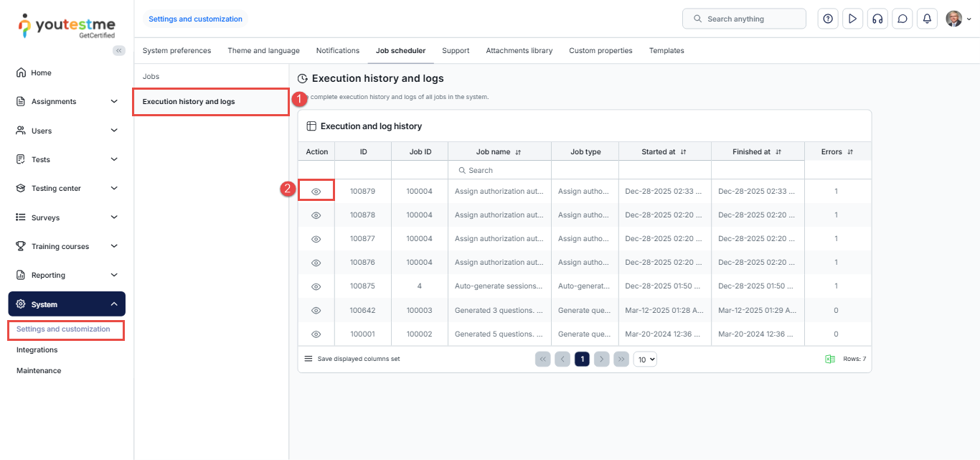Export table using green Excel icon

pos(829,359)
